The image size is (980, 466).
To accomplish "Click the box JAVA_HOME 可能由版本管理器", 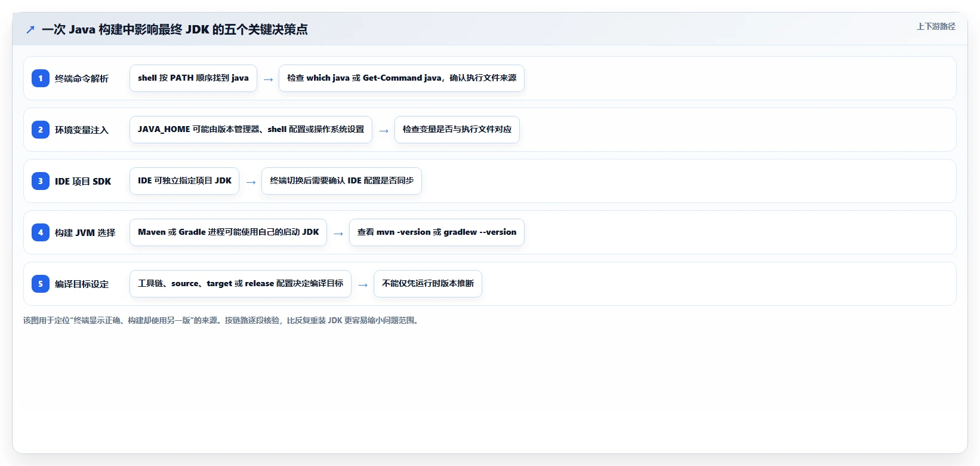I will (251, 130).
